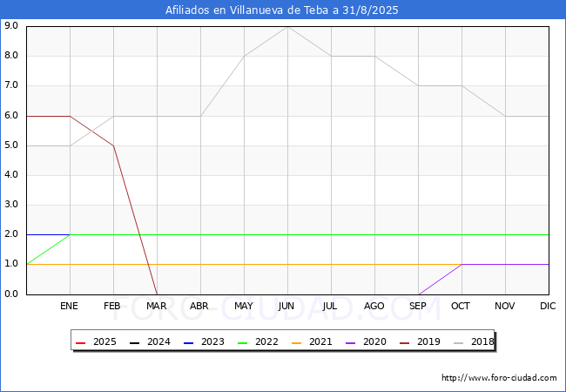The width and height of the screenshot is (566, 392).
Task: Click the 2024 black legend swatch
Action: click(134, 342)
